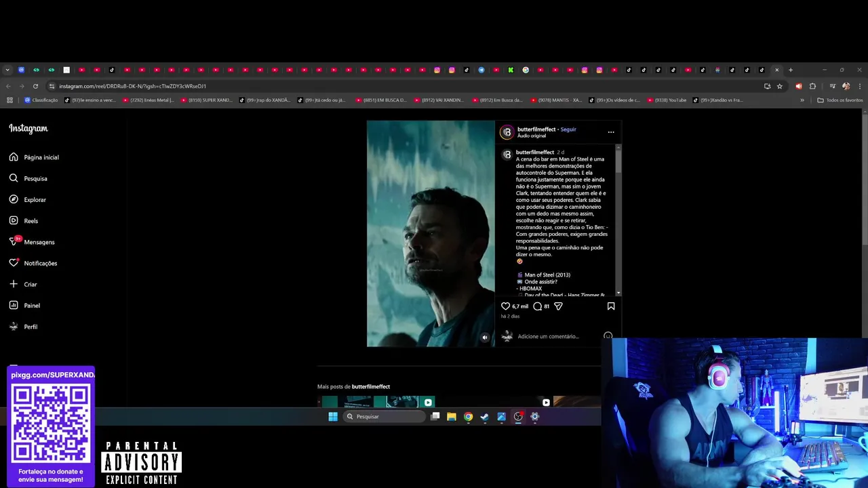Viewport: 868px width, 488px height.
Task: Click butterfilmeffect in Mais posts heading
Action: pyautogui.click(x=371, y=386)
